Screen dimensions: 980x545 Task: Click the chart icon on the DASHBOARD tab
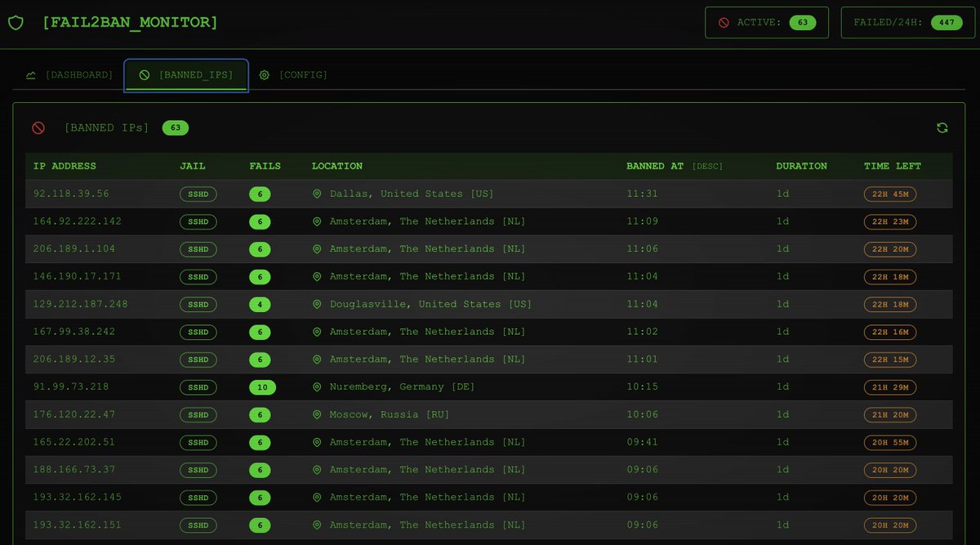click(x=31, y=75)
